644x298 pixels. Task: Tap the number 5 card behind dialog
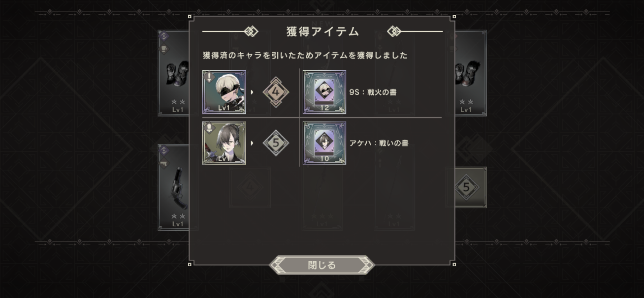(x=470, y=187)
